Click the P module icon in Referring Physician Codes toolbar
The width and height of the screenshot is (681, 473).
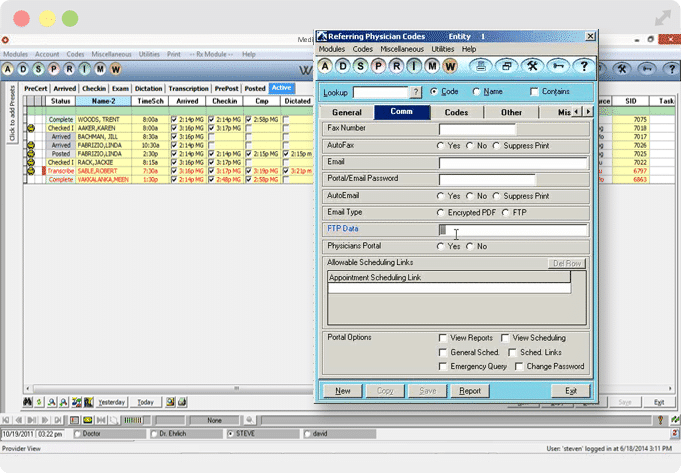pos(378,66)
